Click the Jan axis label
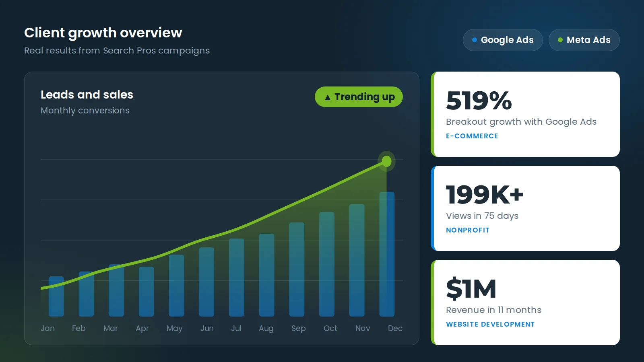The height and width of the screenshot is (362, 644). [47, 328]
